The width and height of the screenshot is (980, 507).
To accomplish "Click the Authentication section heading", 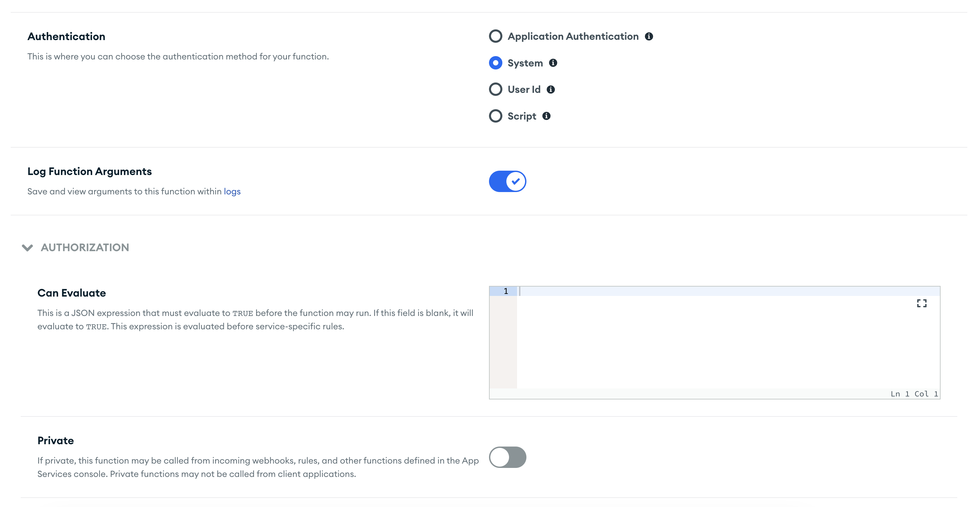I will [x=66, y=36].
